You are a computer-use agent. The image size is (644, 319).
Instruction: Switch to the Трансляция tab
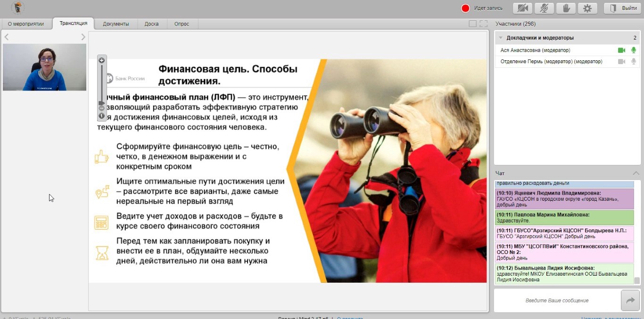(74, 23)
